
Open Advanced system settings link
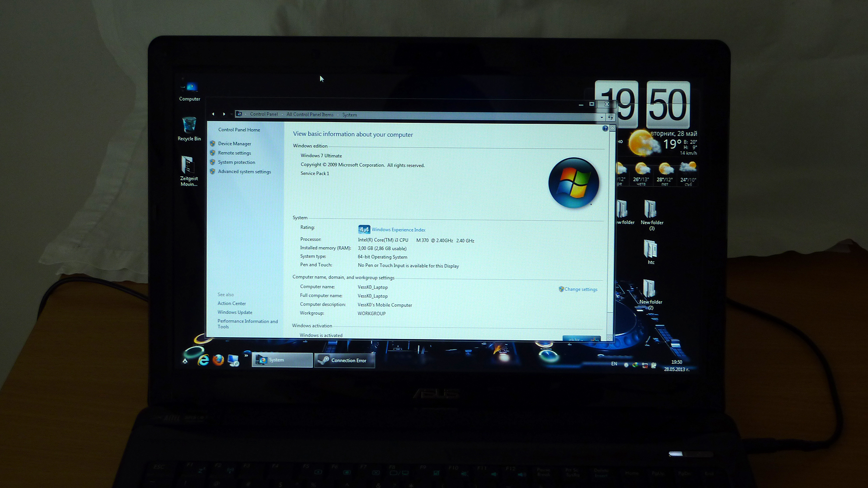click(x=244, y=172)
